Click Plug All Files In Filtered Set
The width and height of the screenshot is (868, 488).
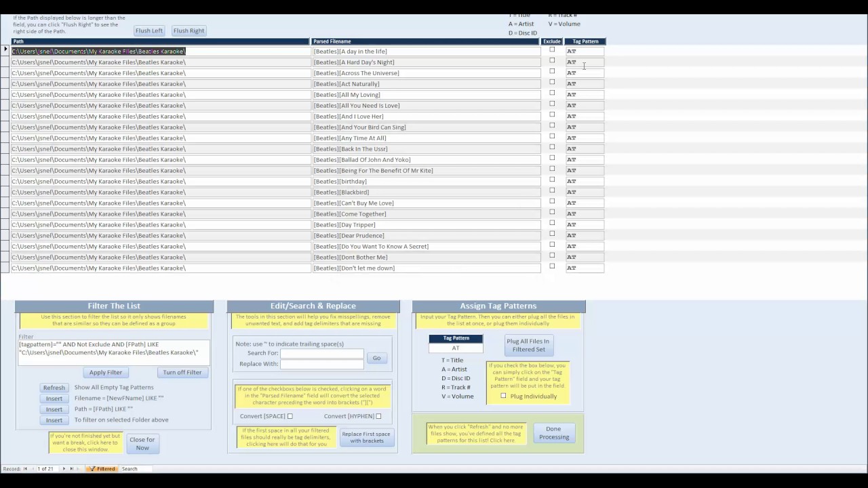[x=529, y=345]
